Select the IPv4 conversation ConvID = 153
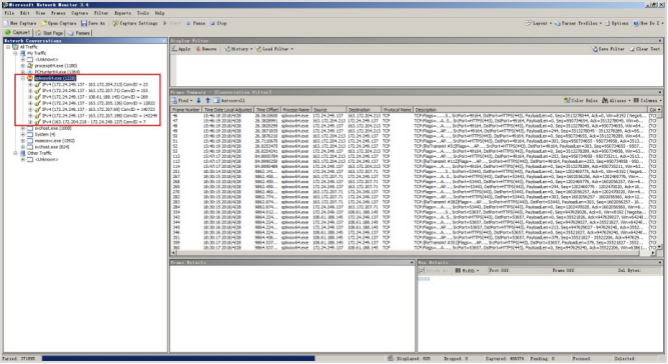The height and width of the screenshot is (364, 668). tap(95, 91)
